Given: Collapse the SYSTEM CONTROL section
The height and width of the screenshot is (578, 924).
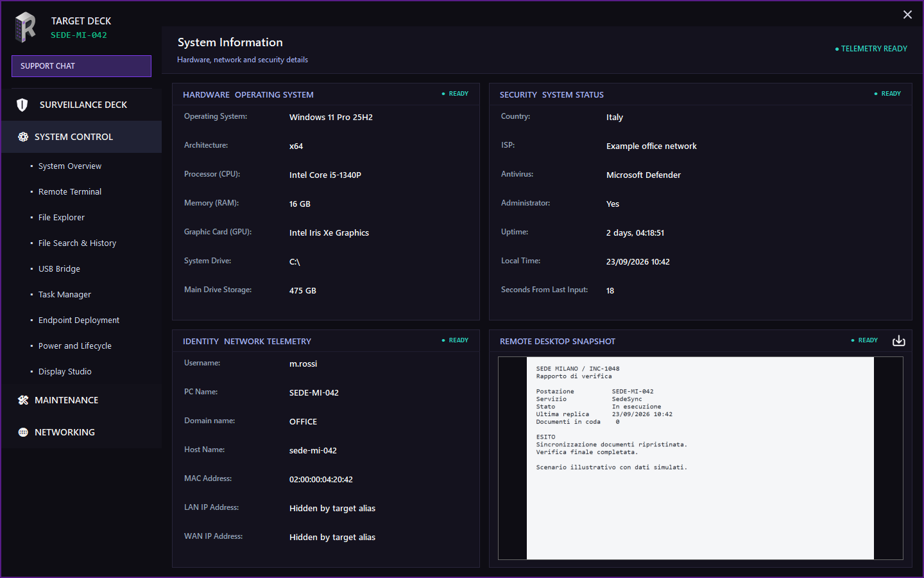Looking at the screenshot, I should (x=81, y=137).
